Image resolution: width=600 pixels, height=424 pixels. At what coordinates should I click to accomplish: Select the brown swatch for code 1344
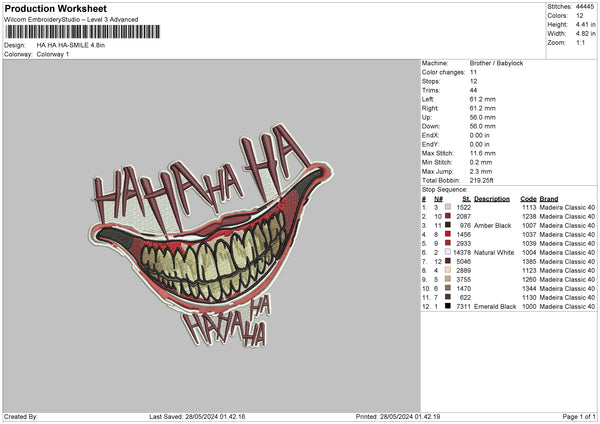(448, 288)
